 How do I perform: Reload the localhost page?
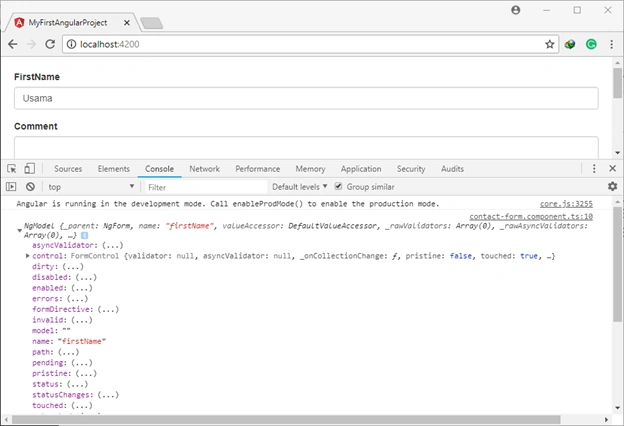(x=50, y=44)
